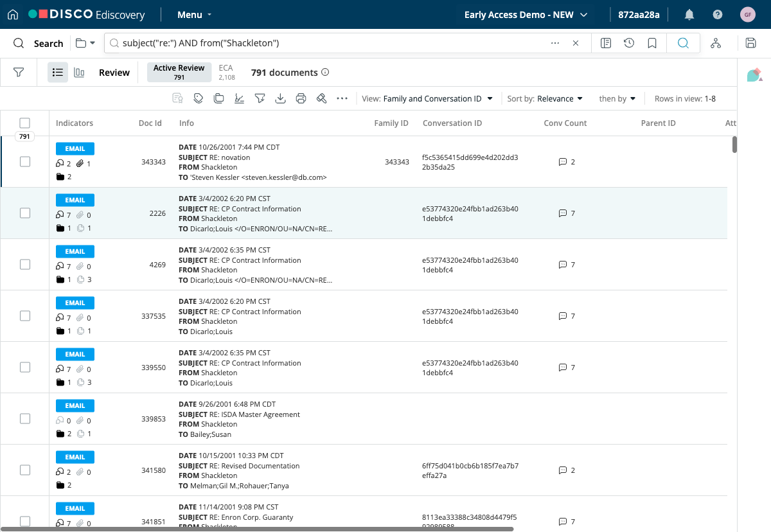Check the box for document 2226

point(24,213)
